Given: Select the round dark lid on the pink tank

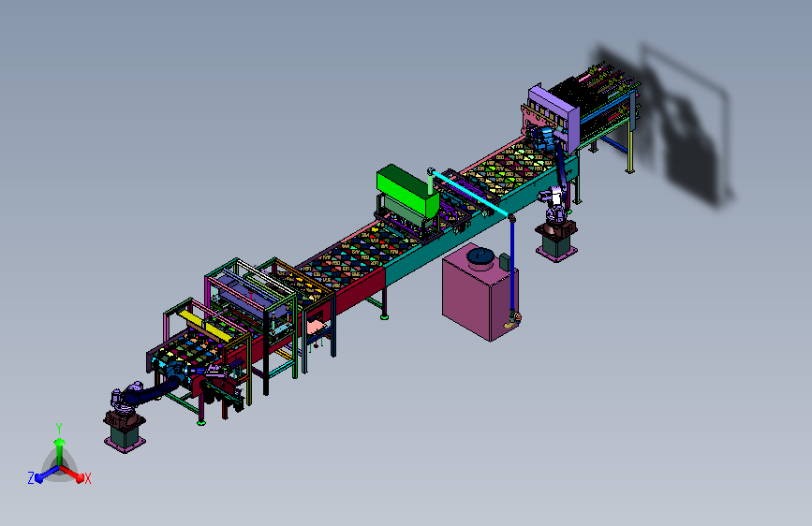Looking at the screenshot, I should pyautogui.click(x=480, y=257).
